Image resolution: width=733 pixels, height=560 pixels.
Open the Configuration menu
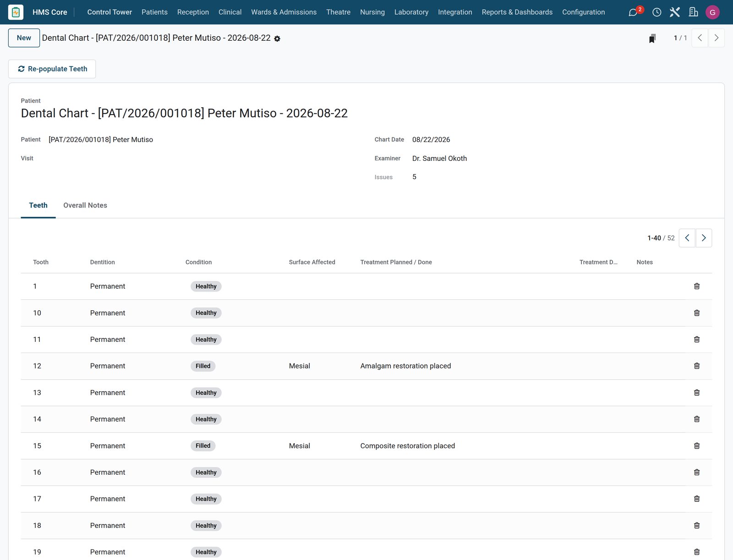click(x=584, y=12)
